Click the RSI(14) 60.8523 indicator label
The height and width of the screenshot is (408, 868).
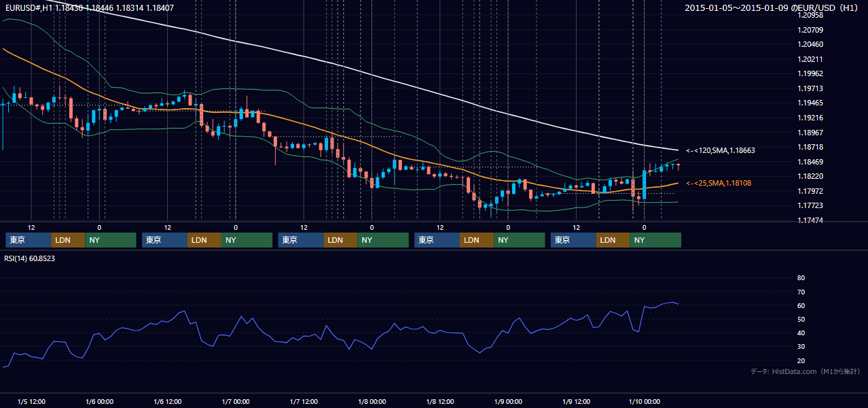click(30, 258)
